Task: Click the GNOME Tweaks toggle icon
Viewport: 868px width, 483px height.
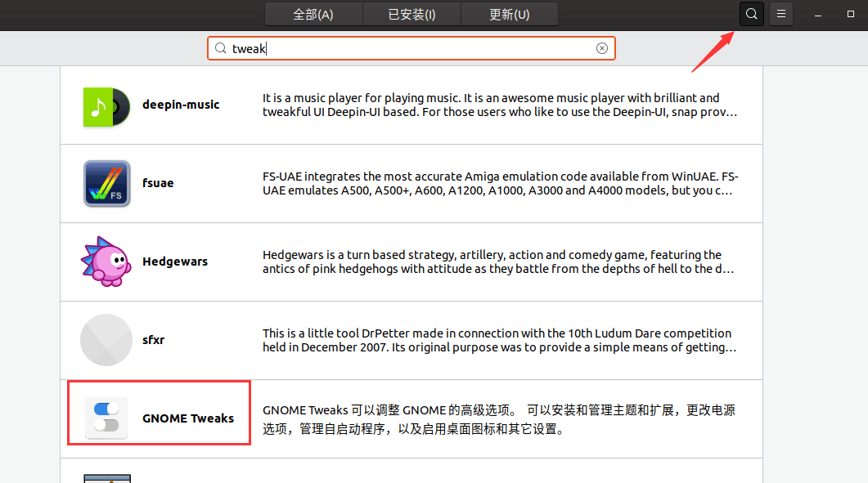Action: (x=106, y=418)
